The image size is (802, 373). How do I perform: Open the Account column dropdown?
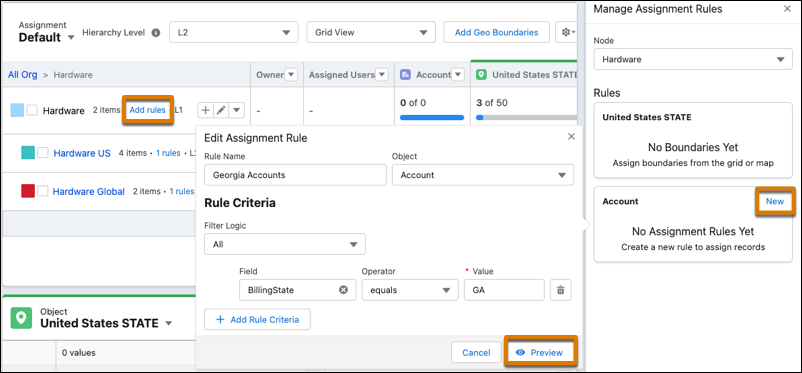(x=458, y=75)
